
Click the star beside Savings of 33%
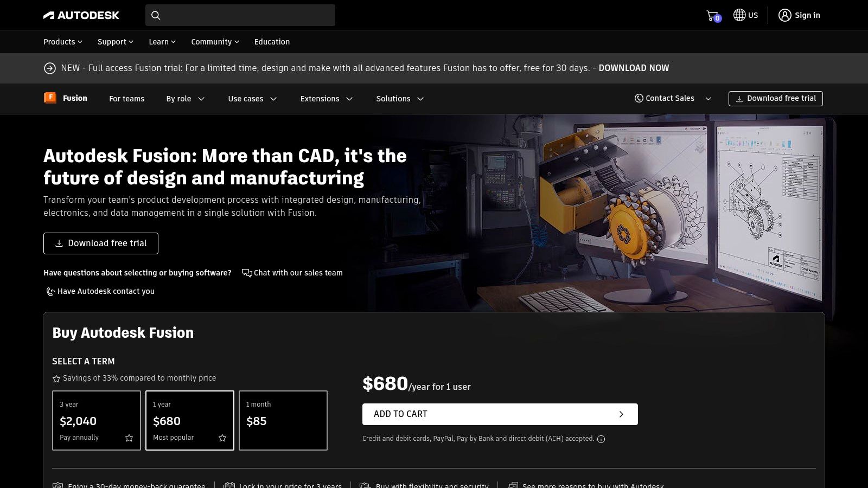pyautogui.click(x=56, y=378)
